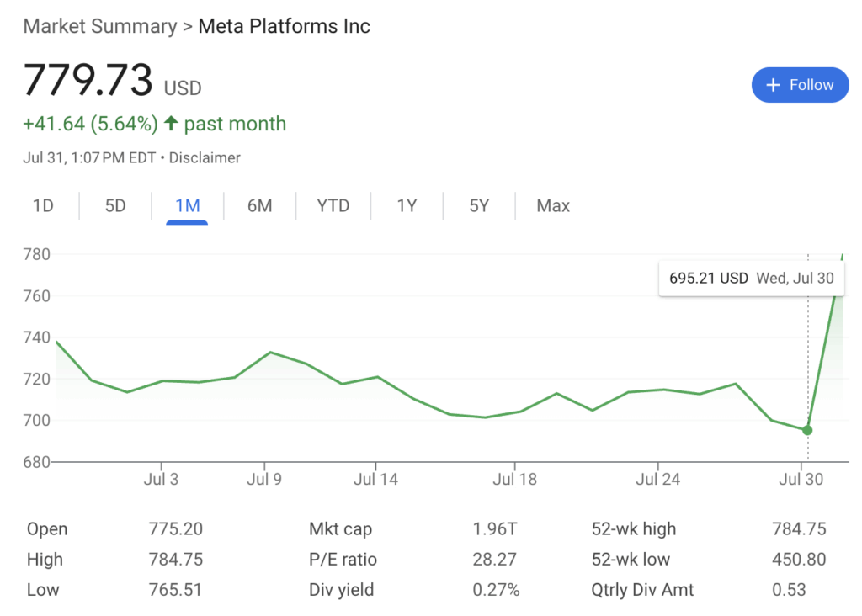Image resolution: width=862 pixels, height=616 pixels.
Task: Select the 1M range tab
Action: 188,205
